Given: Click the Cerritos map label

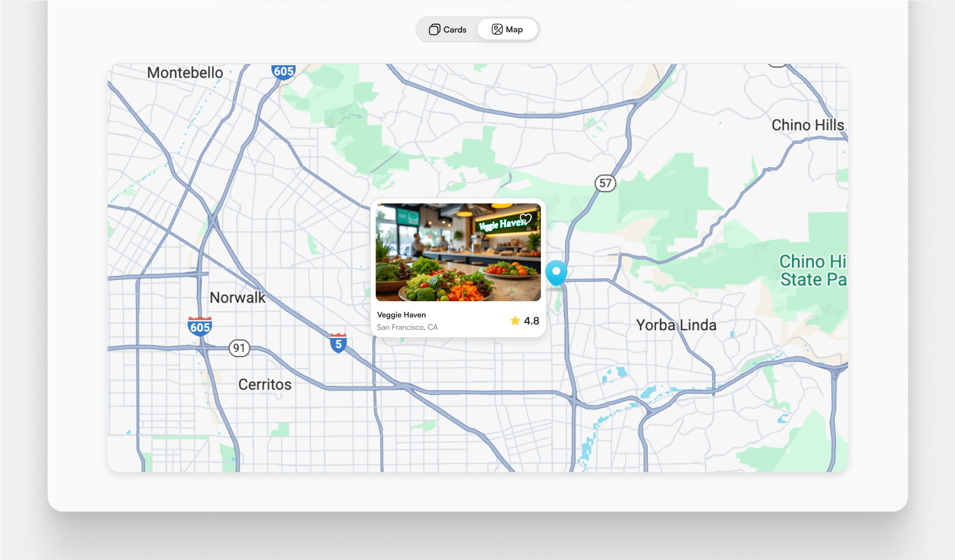Looking at the screenshot, I should [x=265, y=385].
